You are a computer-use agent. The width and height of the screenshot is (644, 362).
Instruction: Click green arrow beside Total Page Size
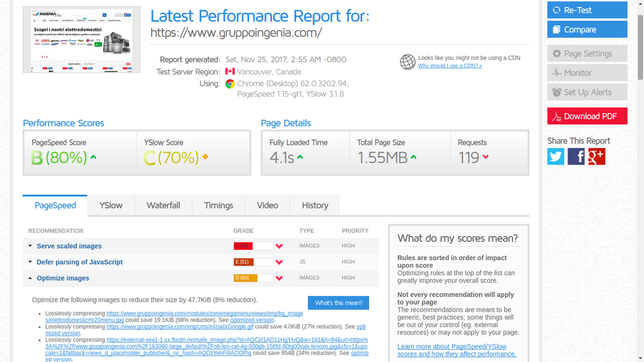tap(413, 157)
